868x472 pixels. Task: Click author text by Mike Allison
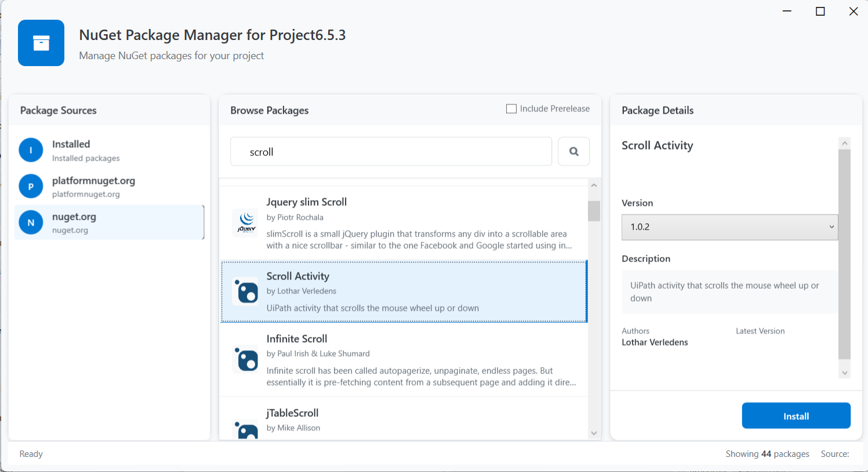click(x=293, y=428)
